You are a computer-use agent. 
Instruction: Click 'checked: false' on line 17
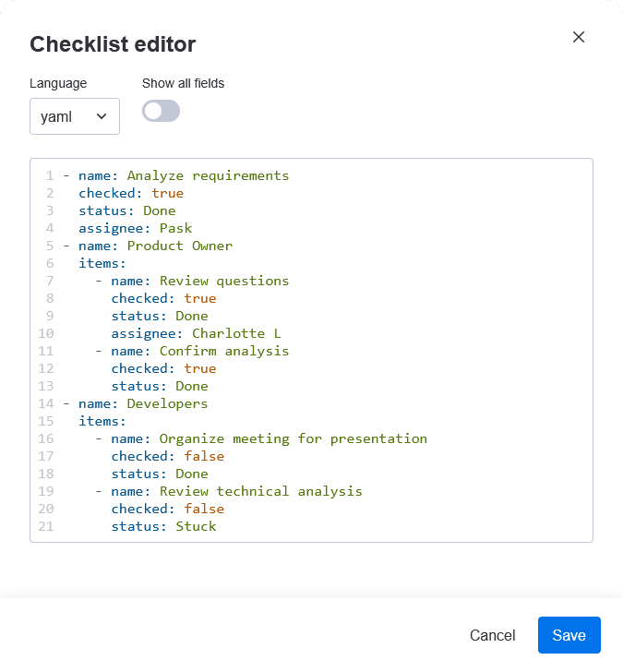pyautogui.click(x=168, y=456)
